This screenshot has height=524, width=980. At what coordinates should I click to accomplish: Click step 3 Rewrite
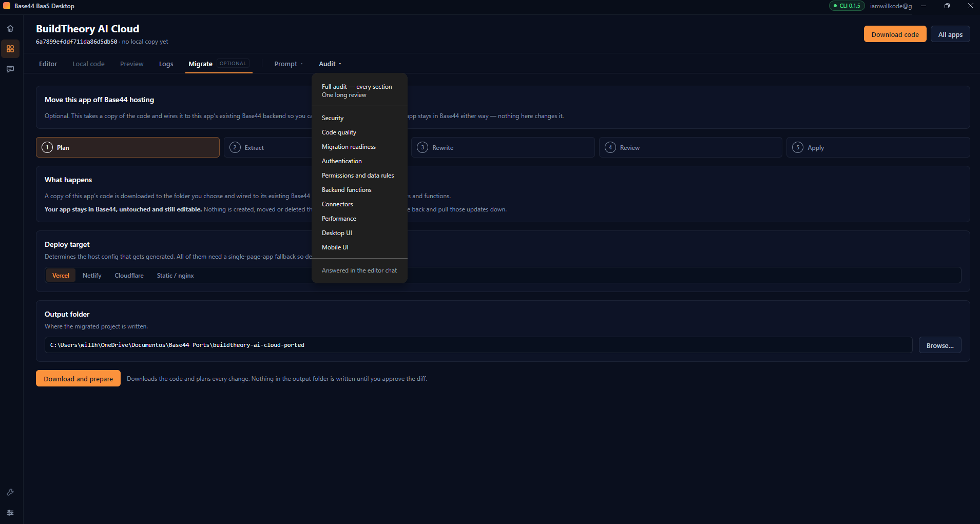[503, 147]
